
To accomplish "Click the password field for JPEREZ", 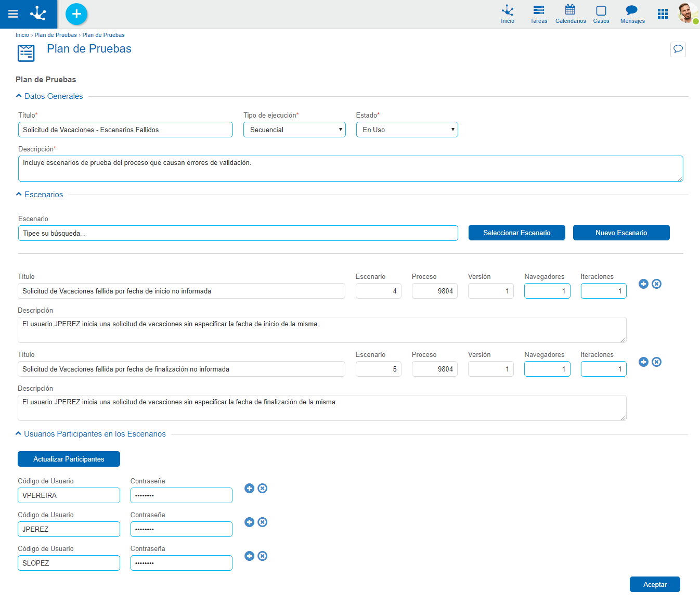I will [182, 529].
